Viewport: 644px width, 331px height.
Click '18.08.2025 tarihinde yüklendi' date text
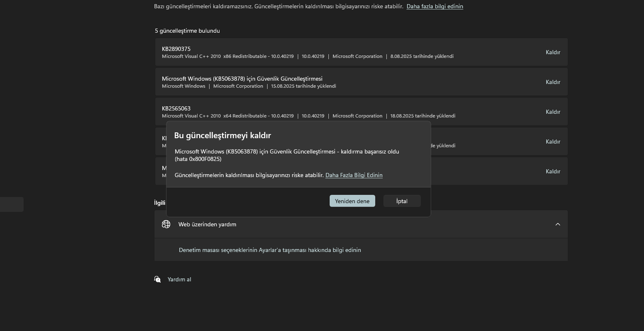pyautogui.click(x=422, y=116)
